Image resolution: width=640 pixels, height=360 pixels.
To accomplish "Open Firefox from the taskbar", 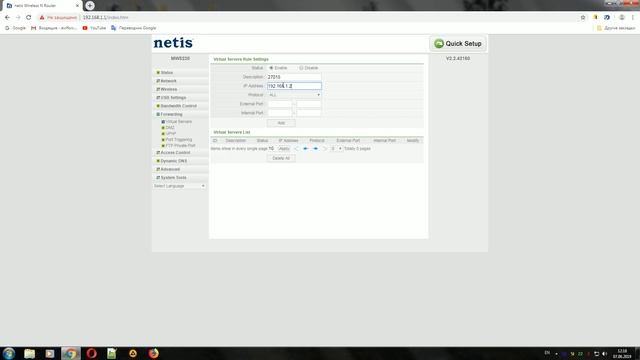I will click(x=153, y=353).
